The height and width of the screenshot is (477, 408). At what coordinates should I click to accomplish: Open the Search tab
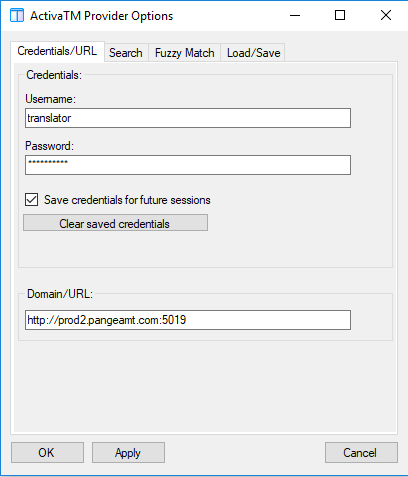click(126, 53)
